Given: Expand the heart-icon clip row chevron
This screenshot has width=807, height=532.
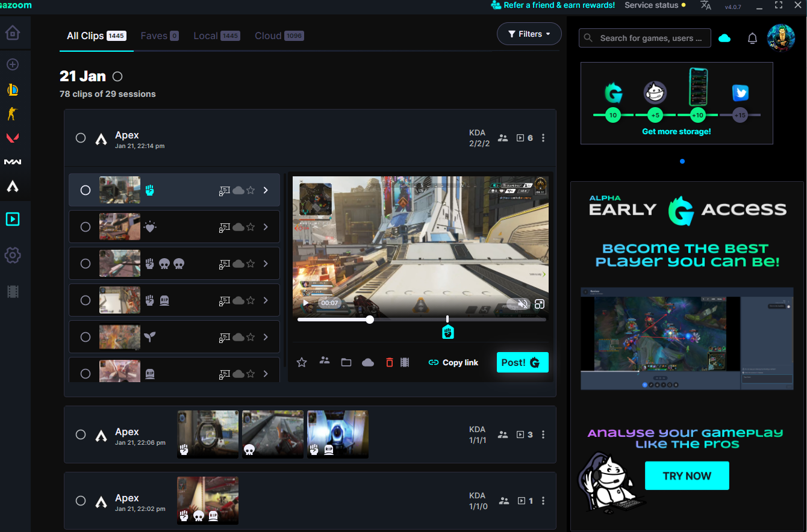Looking at the screenshot, I should point(266,227).
